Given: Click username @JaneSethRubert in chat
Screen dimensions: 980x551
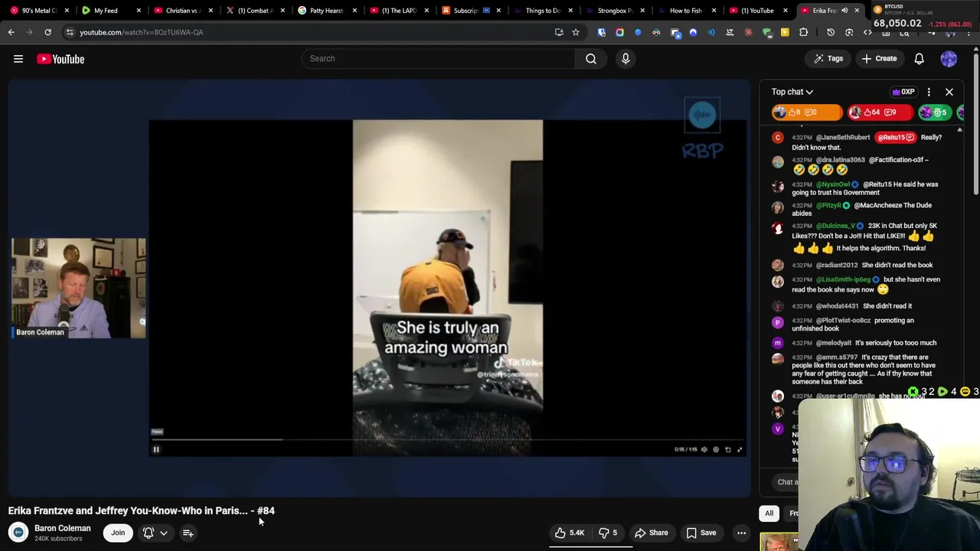Looking at the screenshot, I should pyautogui.click(x=843, y=138).
